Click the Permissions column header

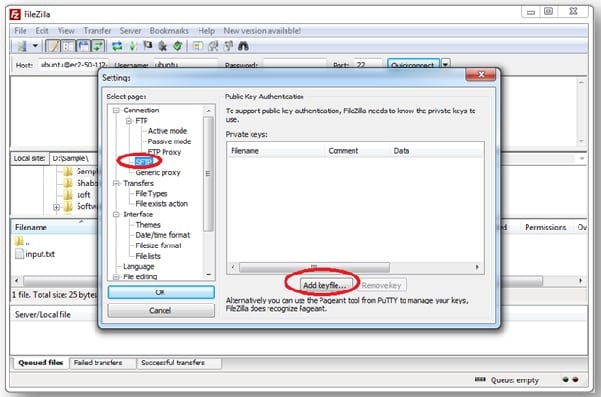[x=545, y=228]
